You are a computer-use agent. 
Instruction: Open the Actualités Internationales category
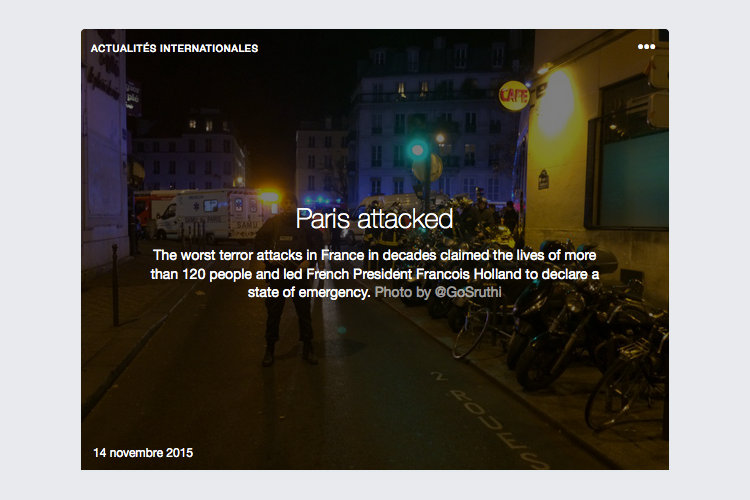[x=174, y=48]
